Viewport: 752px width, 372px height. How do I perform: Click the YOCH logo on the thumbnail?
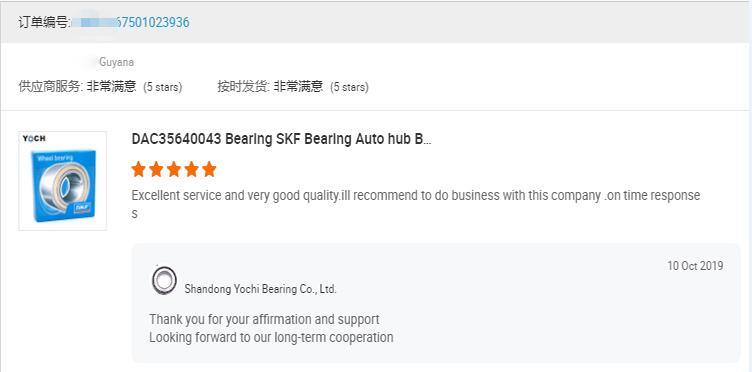tap(35, 139)
